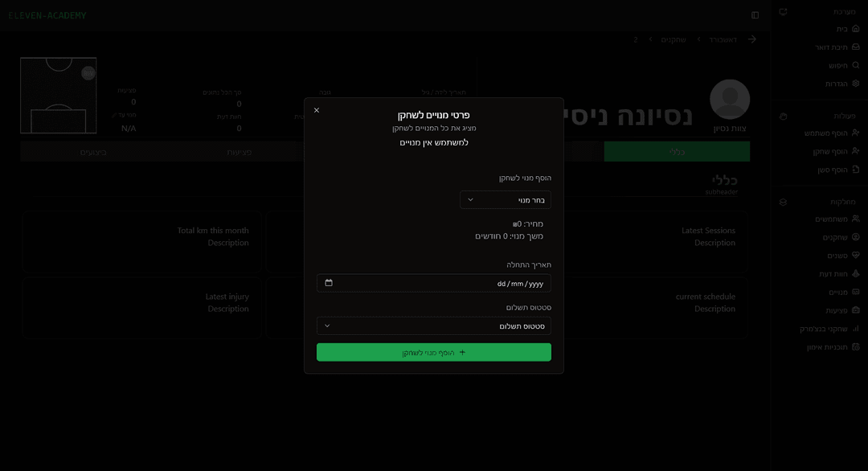The width and height of the screenshot is (868, 471).
Task: Click the player icon beside שחקנים in the sidebar
Action: coord(856,237)
